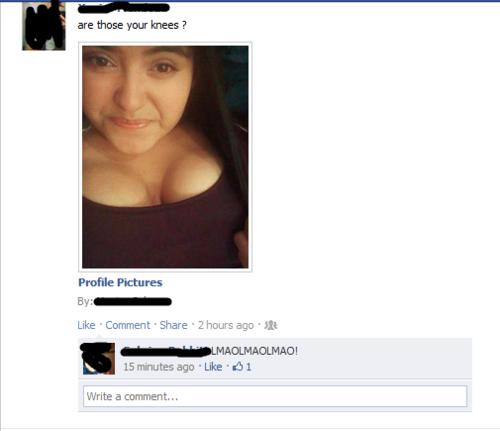Click the poster's redacted name at the top
This screenshot has height=431, width=500.
tap(124, 8)
